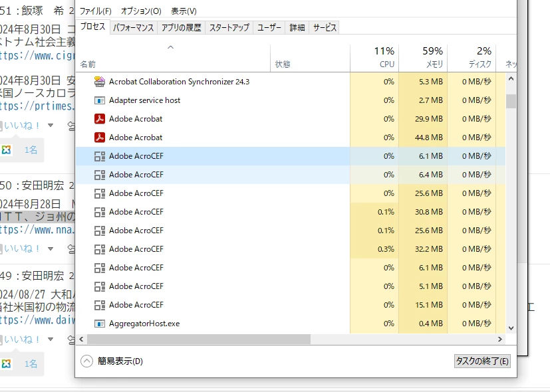The image size is (550, 392).
Task: Sort by the 状態 column header
Action: pos(310,58)
